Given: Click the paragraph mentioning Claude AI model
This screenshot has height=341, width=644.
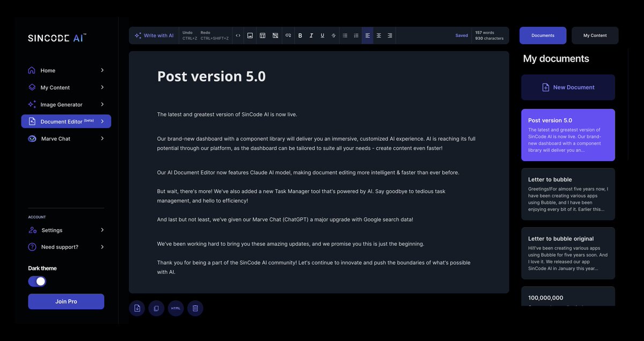Looking at the screenshot, I should 308,172.
